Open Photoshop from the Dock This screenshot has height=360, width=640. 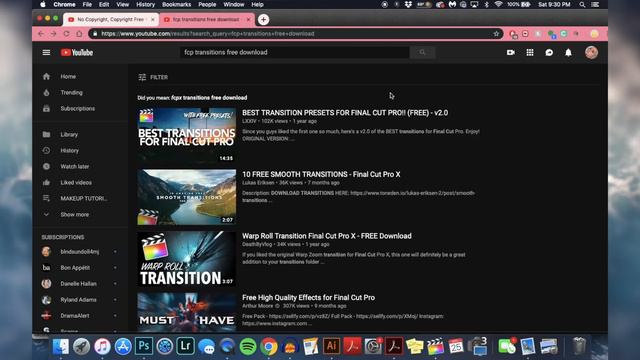144,346
